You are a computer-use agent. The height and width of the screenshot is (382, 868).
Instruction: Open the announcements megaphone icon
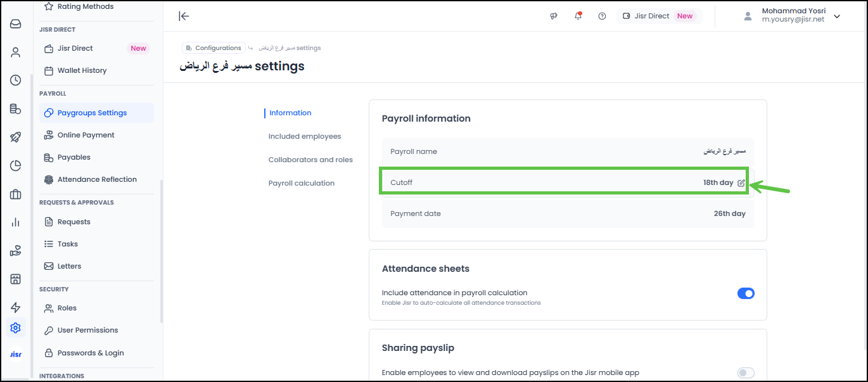[554, 16]
